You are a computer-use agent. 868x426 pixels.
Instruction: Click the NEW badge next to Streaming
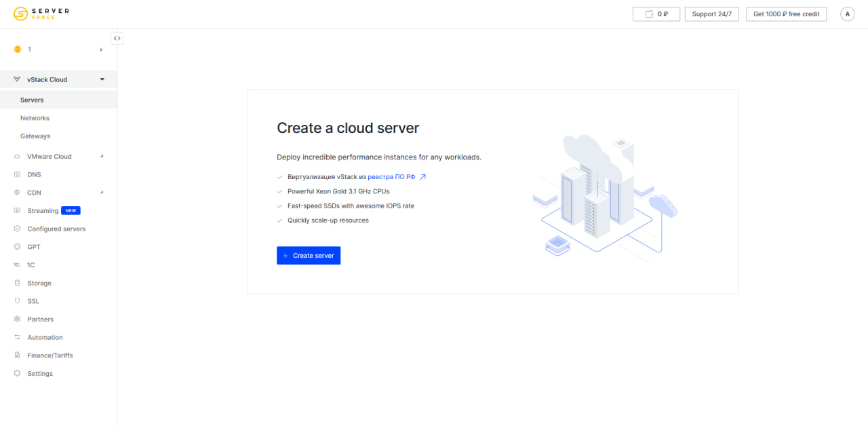tap(71, 211)
